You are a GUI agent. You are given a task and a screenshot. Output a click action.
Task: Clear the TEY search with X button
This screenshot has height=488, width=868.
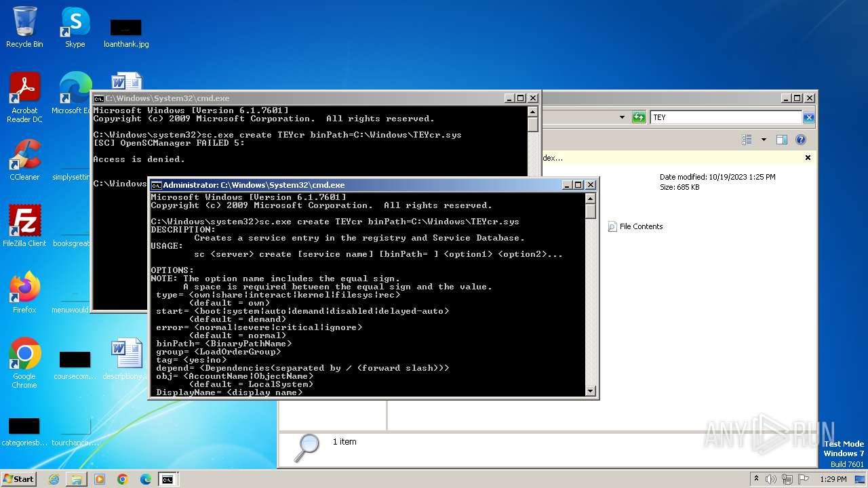pos(808,117)
